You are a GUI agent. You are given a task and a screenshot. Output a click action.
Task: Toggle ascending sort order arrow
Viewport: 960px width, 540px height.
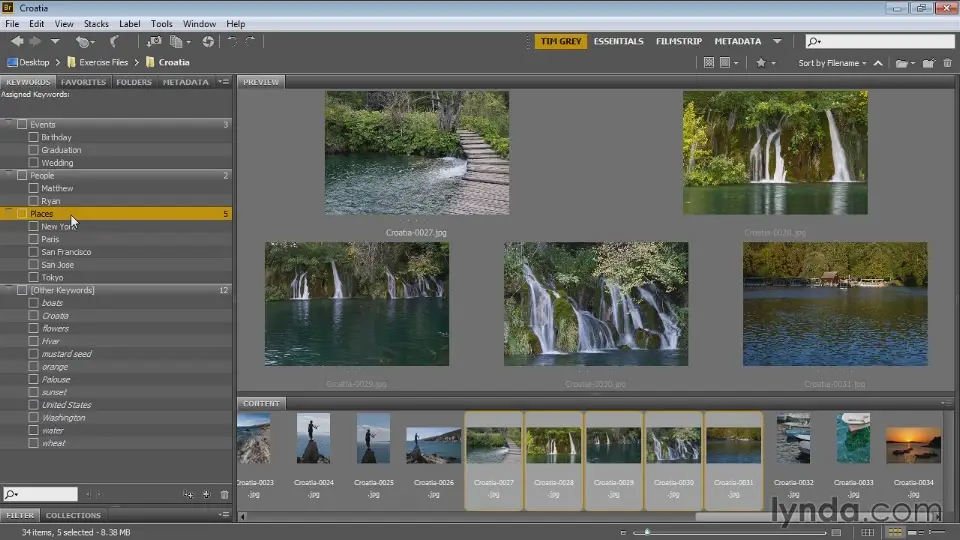878,63
